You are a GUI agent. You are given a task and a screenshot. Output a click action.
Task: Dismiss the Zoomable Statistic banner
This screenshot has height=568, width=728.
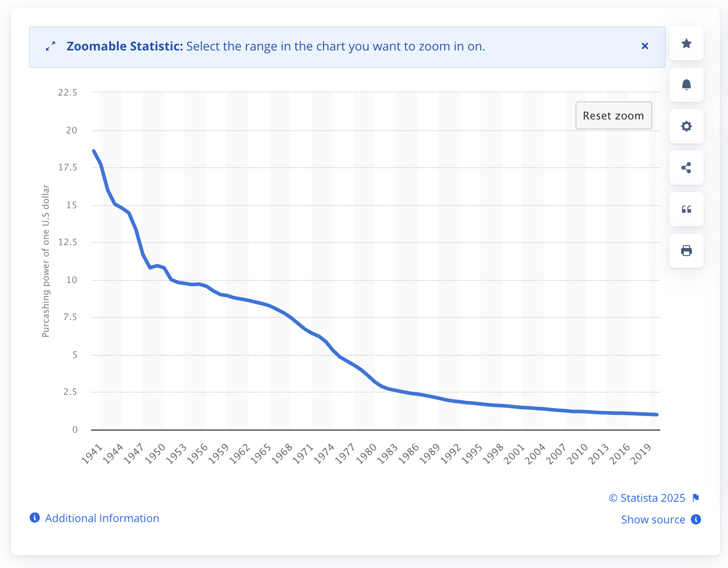(645, 46)
